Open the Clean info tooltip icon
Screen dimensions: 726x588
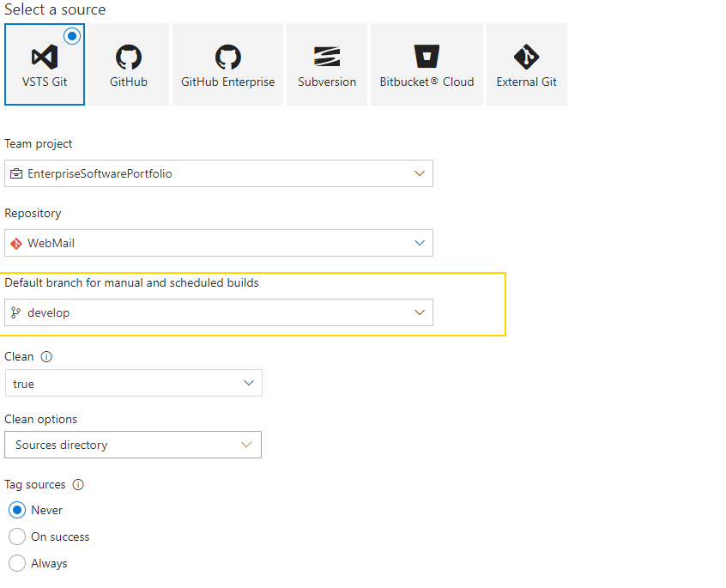tap(46, 356)
